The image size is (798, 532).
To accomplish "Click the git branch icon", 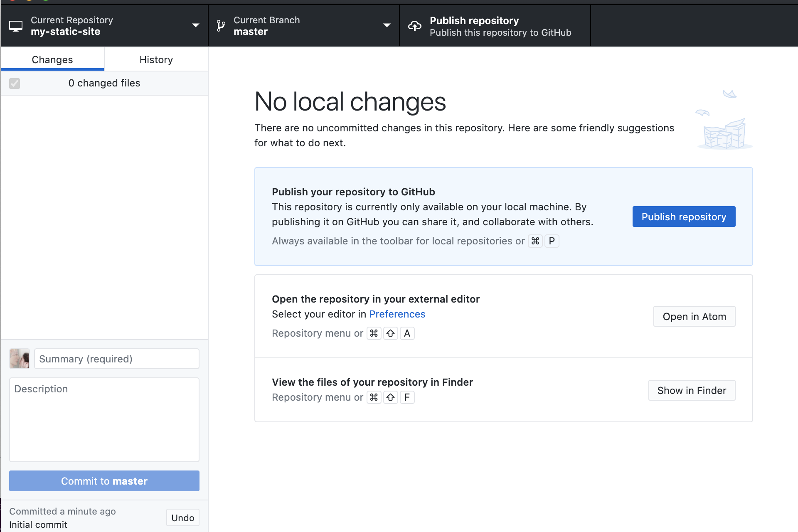I will 221,26.
